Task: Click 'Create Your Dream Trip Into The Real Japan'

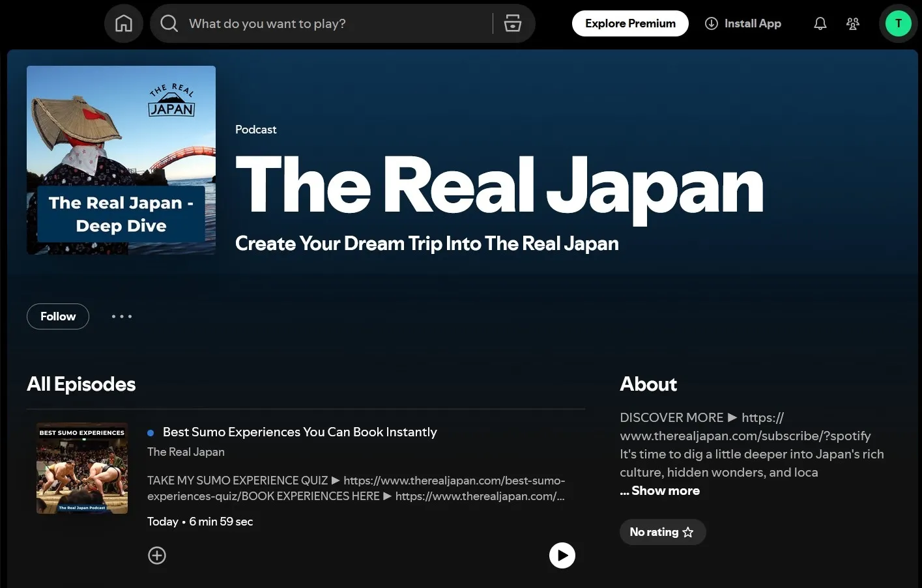Action: click(x=427, y=244)
